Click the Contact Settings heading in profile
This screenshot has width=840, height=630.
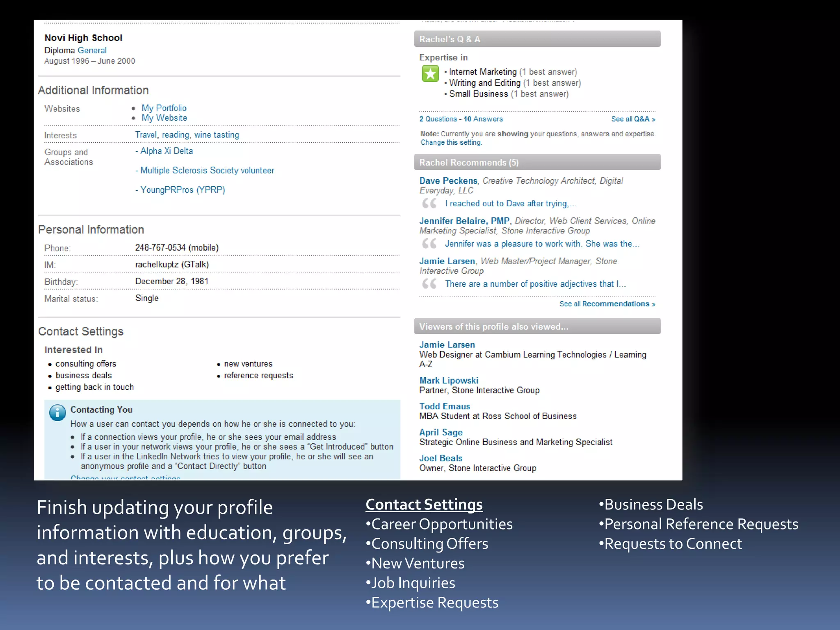tap(81, 331)
